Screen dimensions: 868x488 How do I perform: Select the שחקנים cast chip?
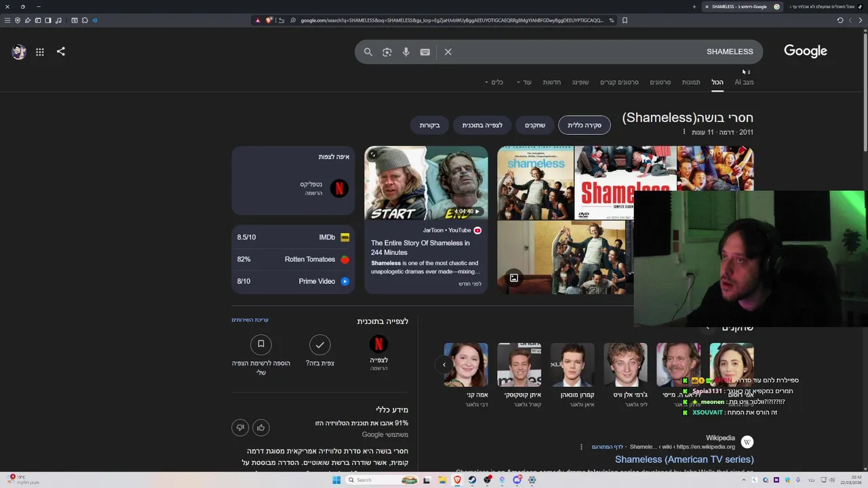pyautogui.click(x=535, y=125)
